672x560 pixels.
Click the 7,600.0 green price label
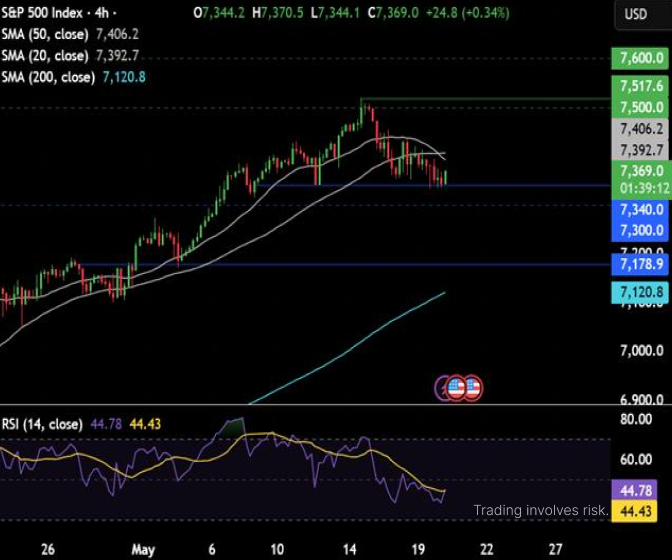640,58
